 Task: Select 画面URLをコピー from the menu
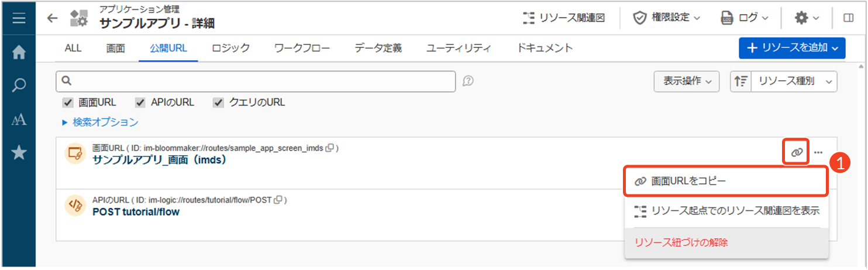726,182
